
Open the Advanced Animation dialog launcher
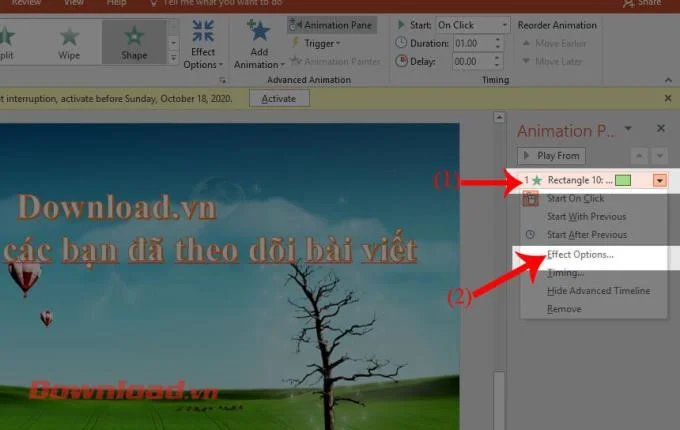coord(222,80)
